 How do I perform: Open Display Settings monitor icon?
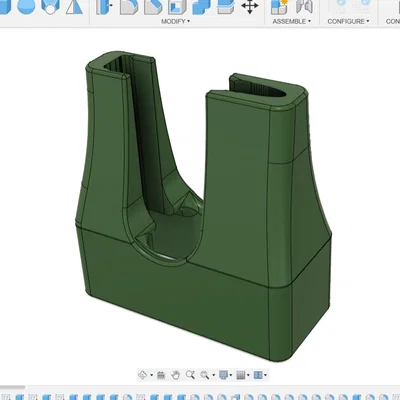point(223,375)
